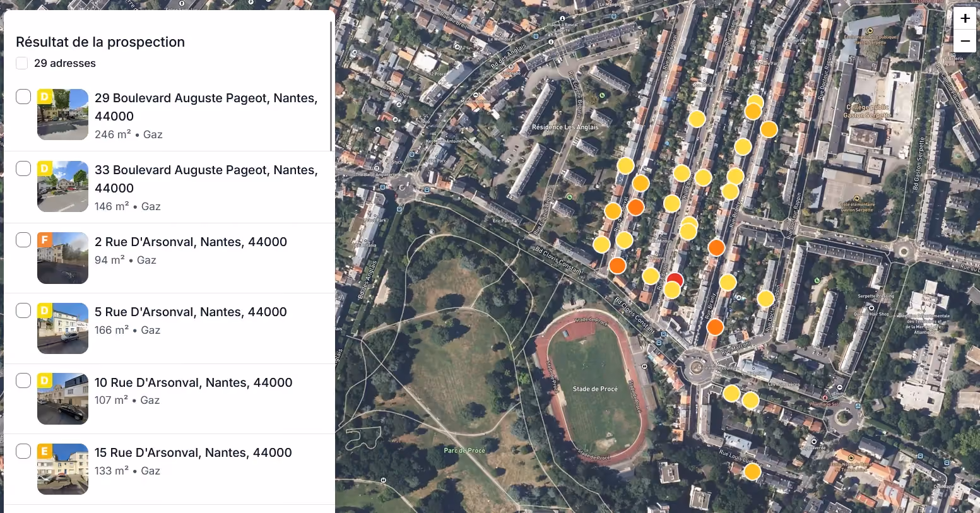980x513 pixels.
Task: Zoom out of the map
Action: tap(965, 42)
